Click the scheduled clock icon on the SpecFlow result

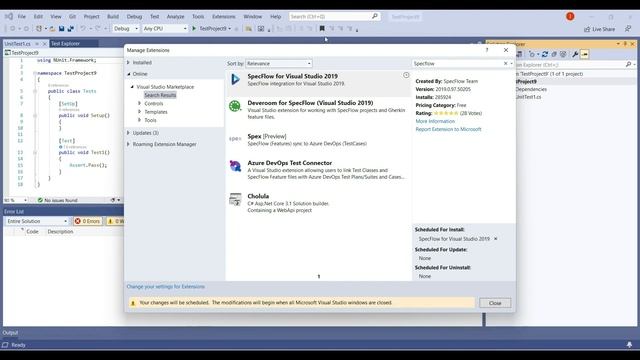(x=406, y=75)
